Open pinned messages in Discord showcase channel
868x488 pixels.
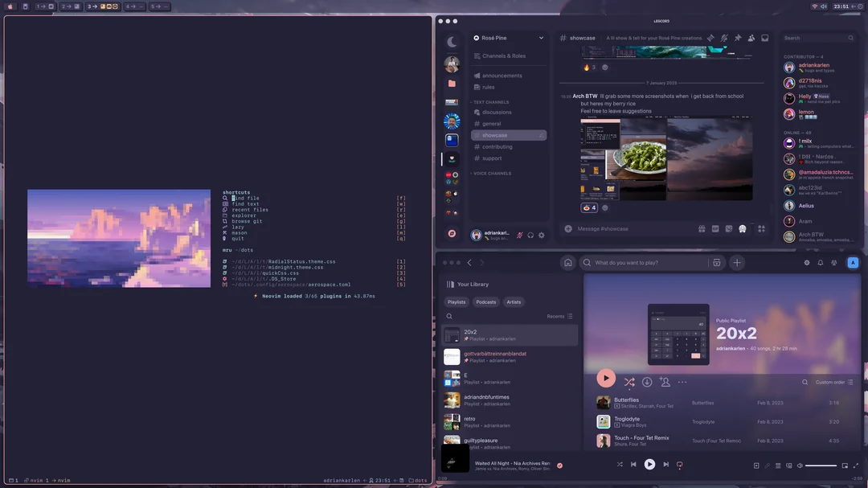tap(738, 38)
